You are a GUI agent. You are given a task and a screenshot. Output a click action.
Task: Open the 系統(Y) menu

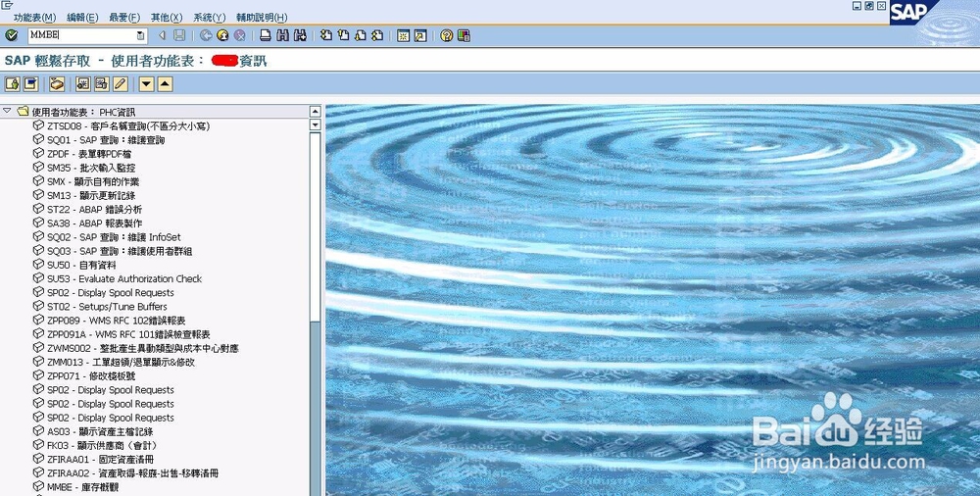point(210,18)
